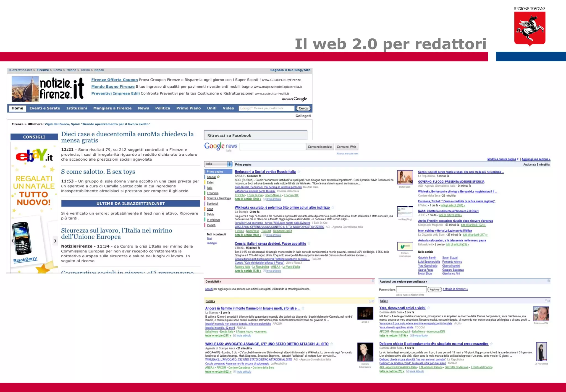This screenshot has height=392, width=566.
Task: Close the Consigliati section with its header icon
Action: [x=373, y=281]
